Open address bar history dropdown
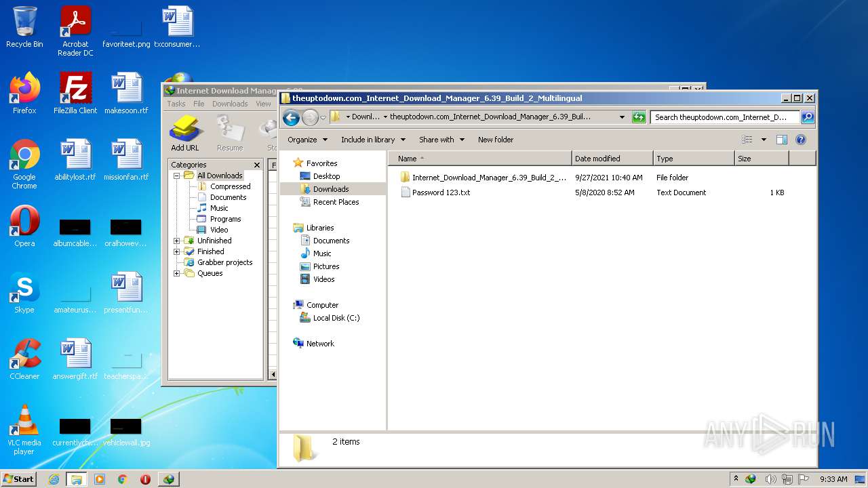 622,117
